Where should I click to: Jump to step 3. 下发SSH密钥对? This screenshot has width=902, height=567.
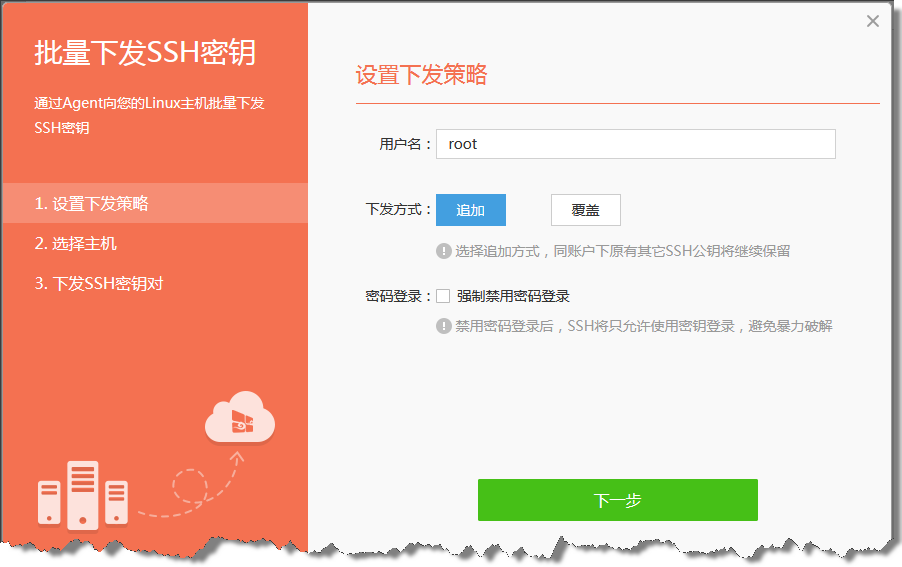click(99, 283)
